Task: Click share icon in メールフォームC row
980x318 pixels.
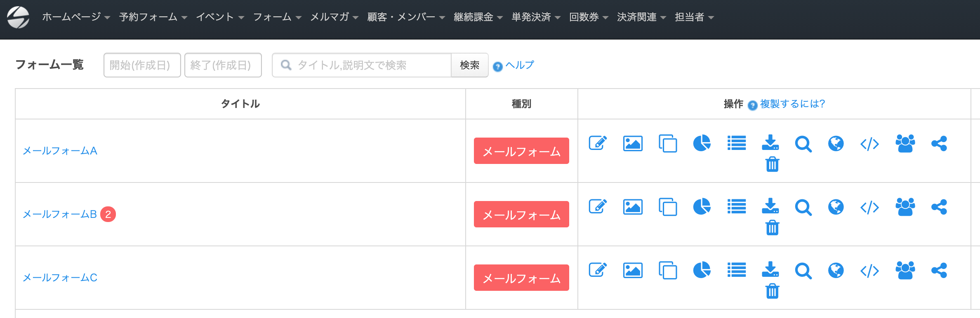Action: [939, 270]
